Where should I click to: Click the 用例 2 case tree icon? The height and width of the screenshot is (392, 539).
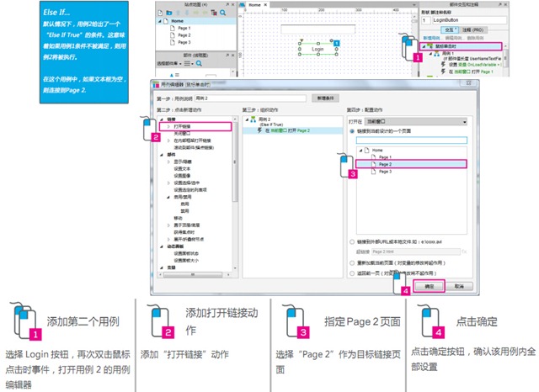tap(253, 119)
